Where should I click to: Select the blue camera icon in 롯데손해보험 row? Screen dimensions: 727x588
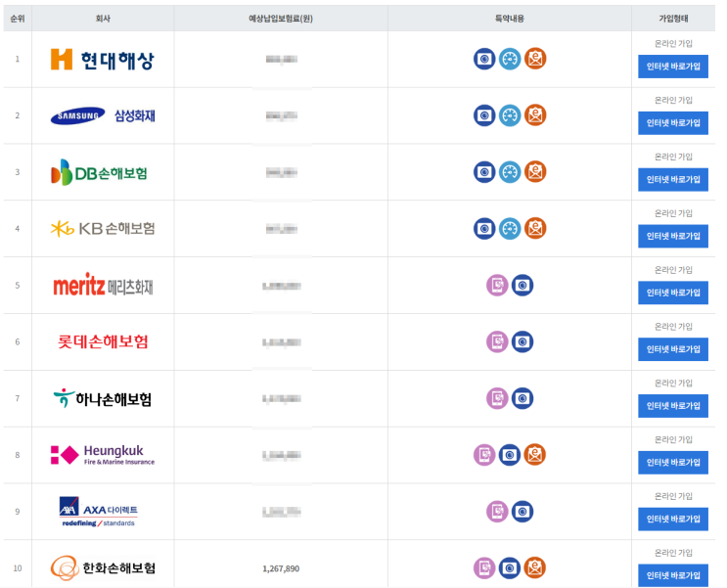pos(523,341)
